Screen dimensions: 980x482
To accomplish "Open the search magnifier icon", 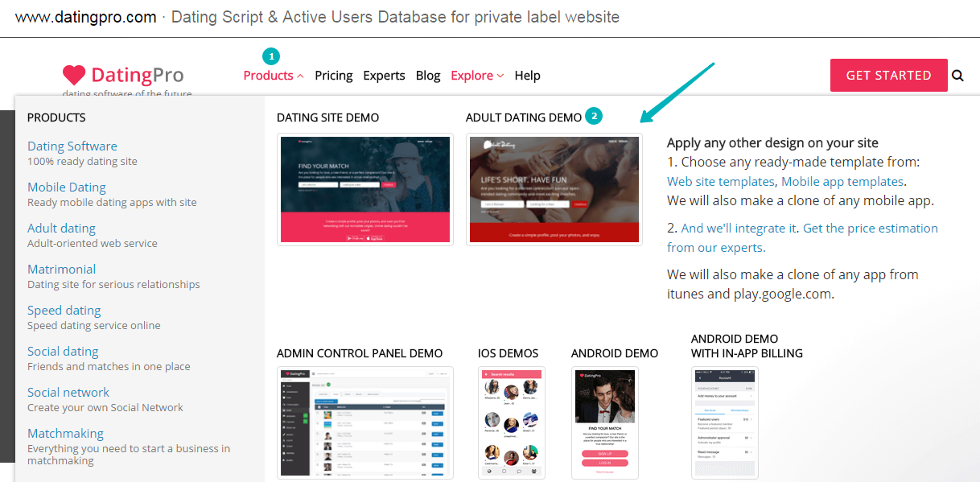I will [x=957, y=76].
